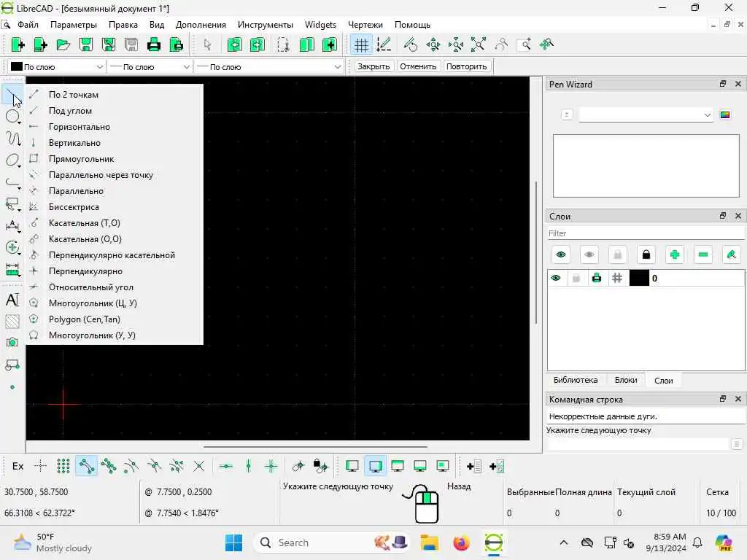Image resolution: width=747 pixels, height=560 pixels.
Task: Select the Hatch tool in left sidebar
Action: click(x=12, y=322)
